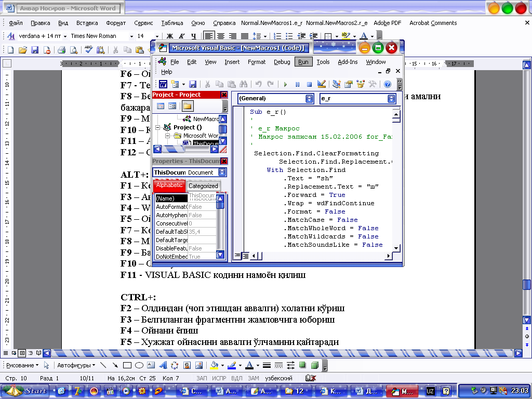Click Print icon in Word toolbar
The height and width of the screenshot is (399, 532).
(x=61, y=50)
